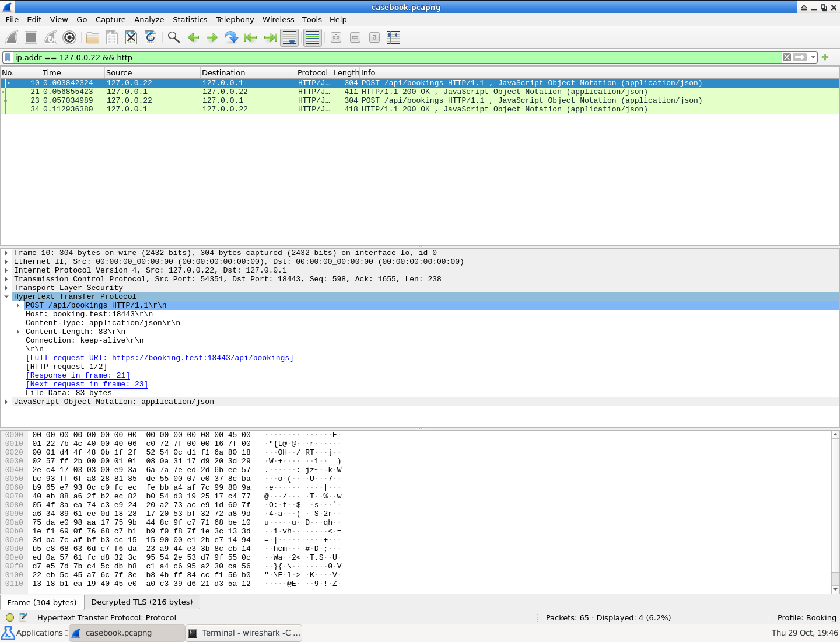Restart the current capture

point(50,38)
